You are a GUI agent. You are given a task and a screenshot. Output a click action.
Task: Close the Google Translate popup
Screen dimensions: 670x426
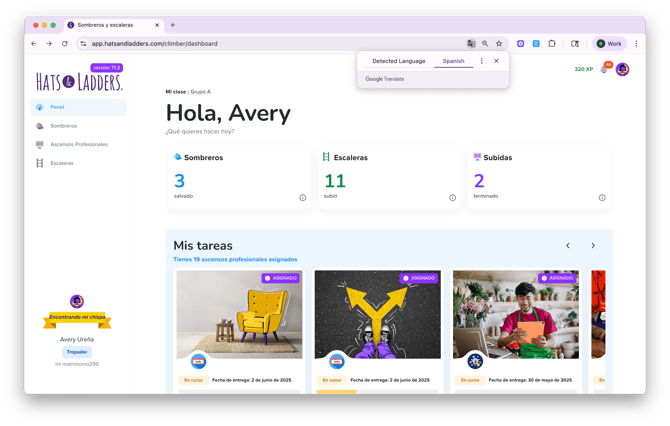pos(496,61)
